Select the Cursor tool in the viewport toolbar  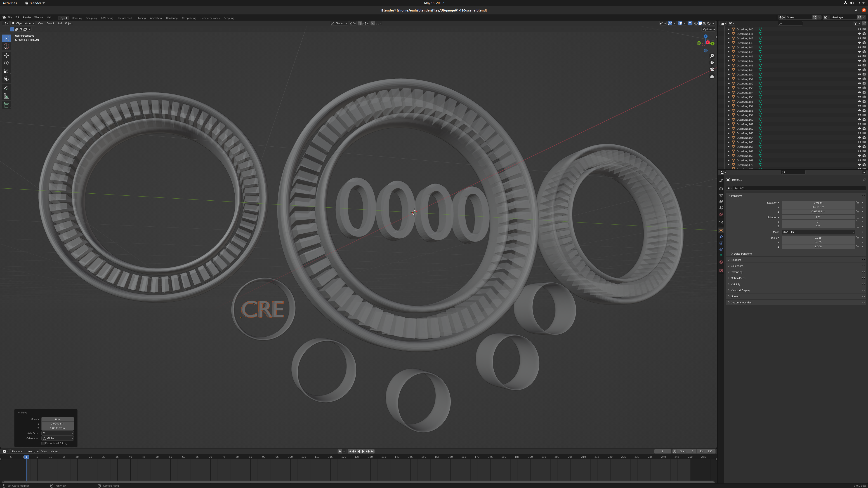click(6, 46)
